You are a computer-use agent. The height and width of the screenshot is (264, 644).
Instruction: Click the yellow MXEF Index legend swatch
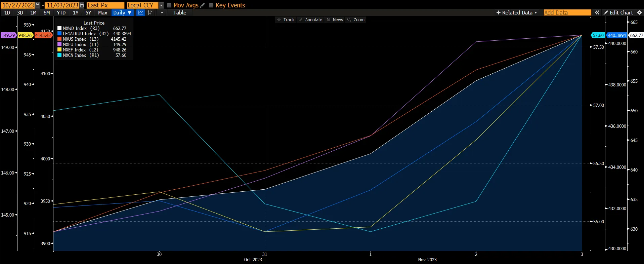coord(59,50)
